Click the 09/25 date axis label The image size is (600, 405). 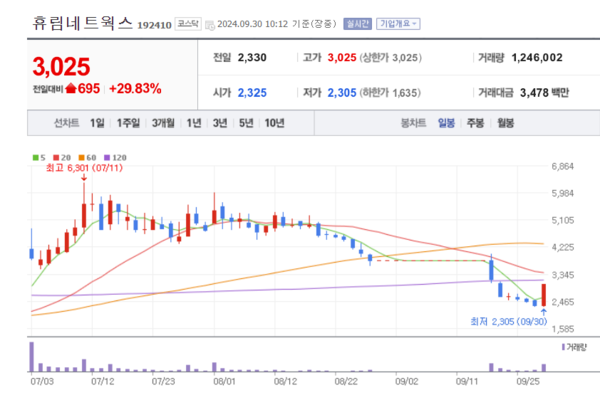[528, 381]
